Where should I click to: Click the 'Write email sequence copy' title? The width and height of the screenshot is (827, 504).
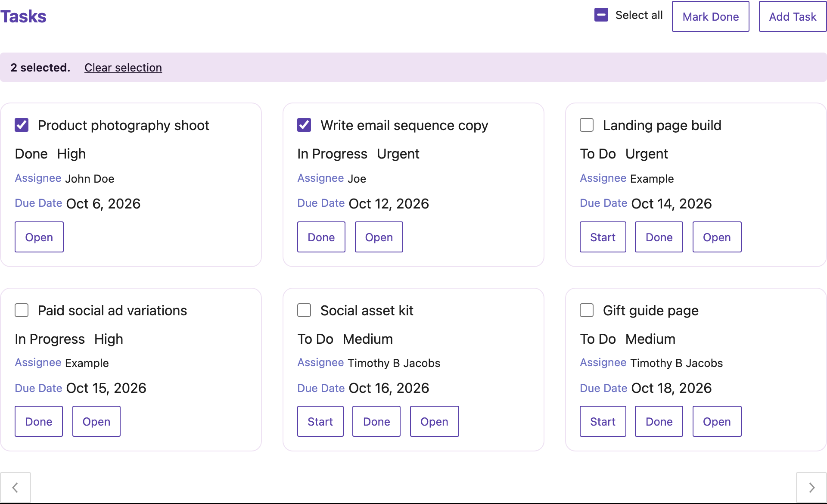click(404, 125)
